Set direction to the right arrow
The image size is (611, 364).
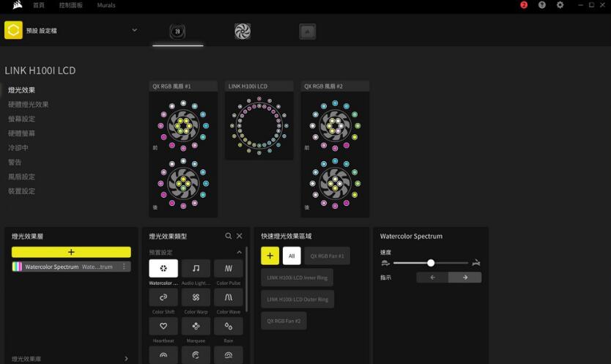click(x=465, y=278)
